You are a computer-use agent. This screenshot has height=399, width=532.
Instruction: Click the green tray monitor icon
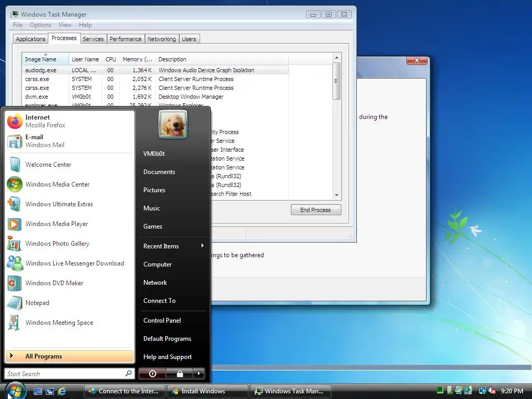[x=440, y=391]
